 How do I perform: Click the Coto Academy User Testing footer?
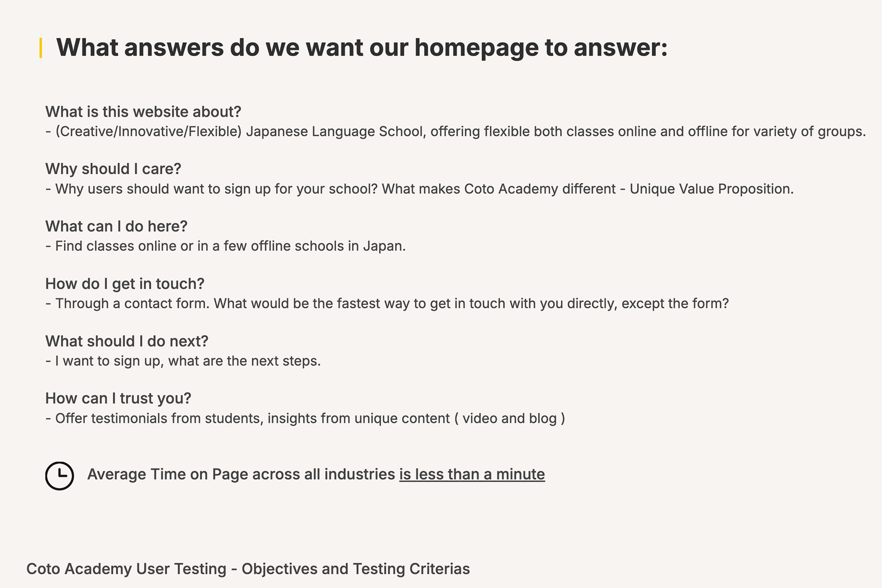click(x=248, y=569)
